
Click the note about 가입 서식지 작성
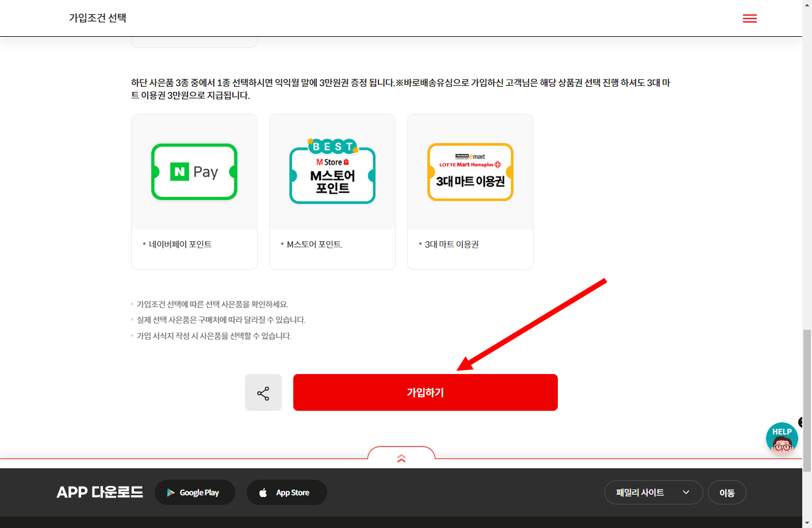coord(214,336)
